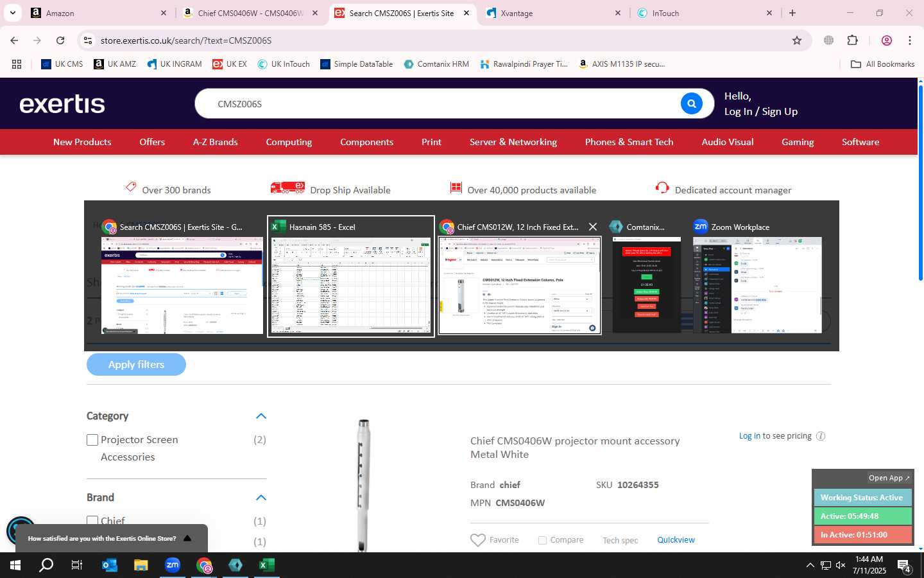
Task: Open Zoom from the taskbar
Action: pyautogui.click(x=173, y=565)
